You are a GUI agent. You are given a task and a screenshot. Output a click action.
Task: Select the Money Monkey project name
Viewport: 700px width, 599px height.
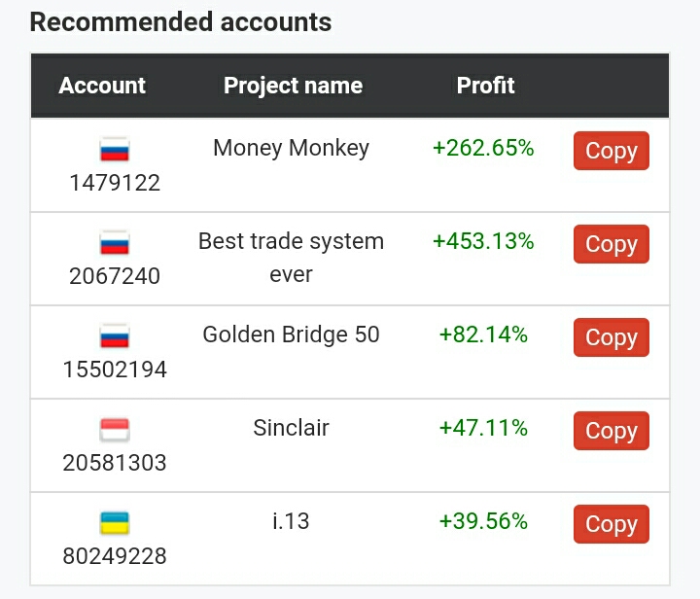[x=291, y=149]
